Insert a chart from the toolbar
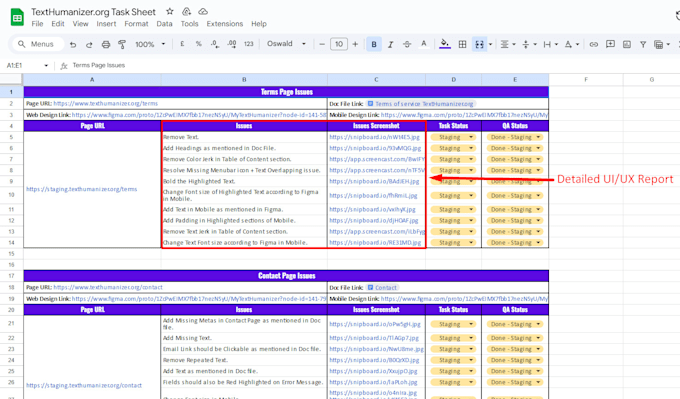The image size is (680, 399). pyautogui.click(x=627, y=44)
